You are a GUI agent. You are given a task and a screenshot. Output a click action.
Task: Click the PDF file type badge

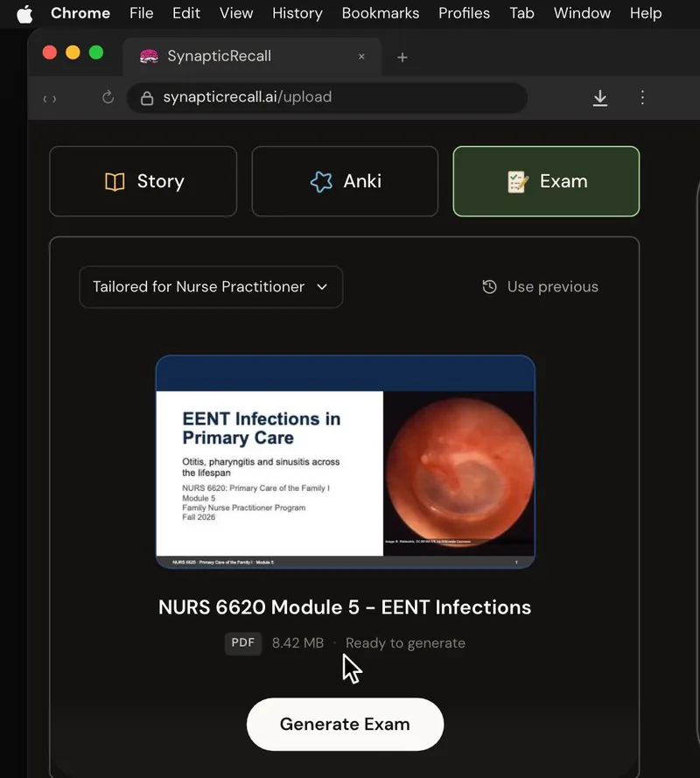(x=243, y=643)
